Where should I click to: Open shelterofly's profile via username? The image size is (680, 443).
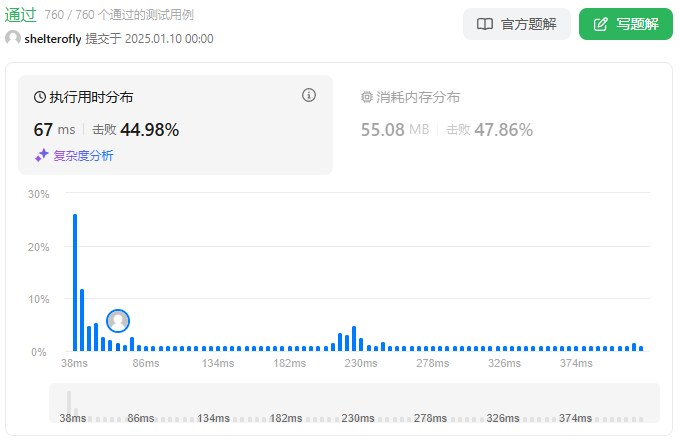(53, 38)
